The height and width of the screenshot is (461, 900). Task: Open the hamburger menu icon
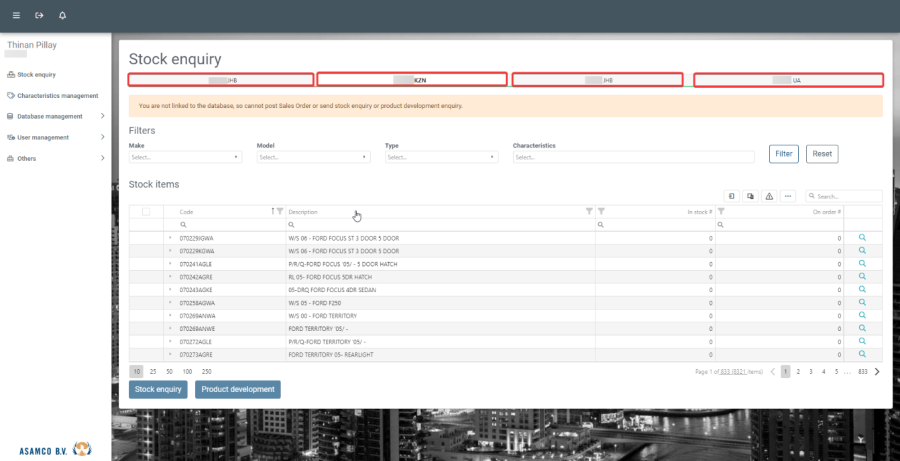coord(16,16)
